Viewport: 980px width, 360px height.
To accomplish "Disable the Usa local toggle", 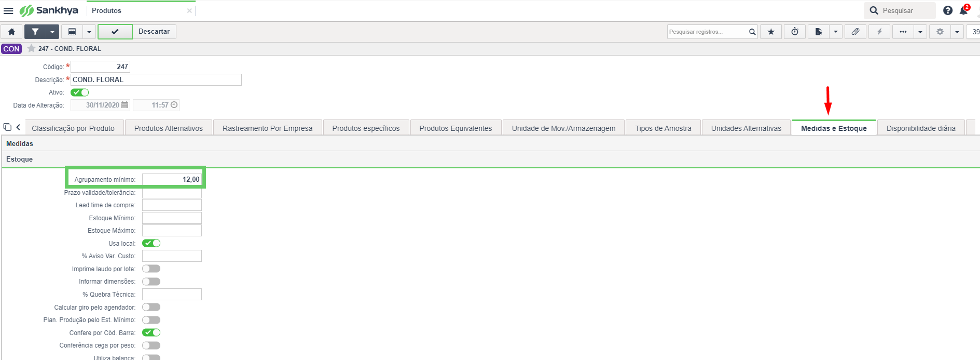I will (x=151, y=243).
